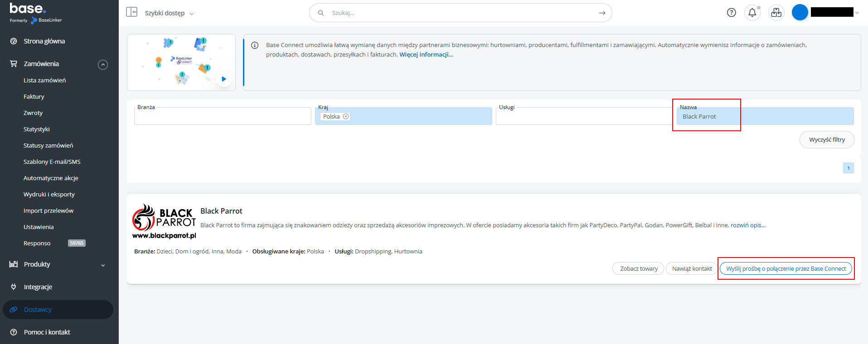Play the Base Connect intro video

(x=224, y=79)
